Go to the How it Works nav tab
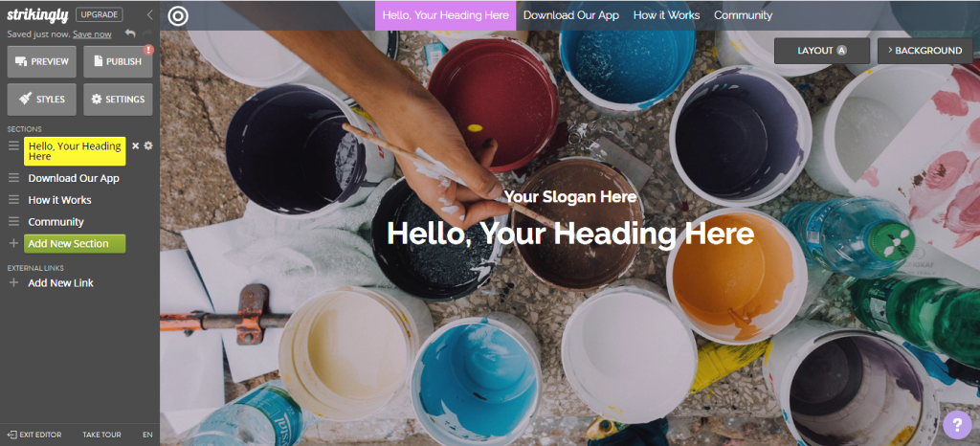 666,15
